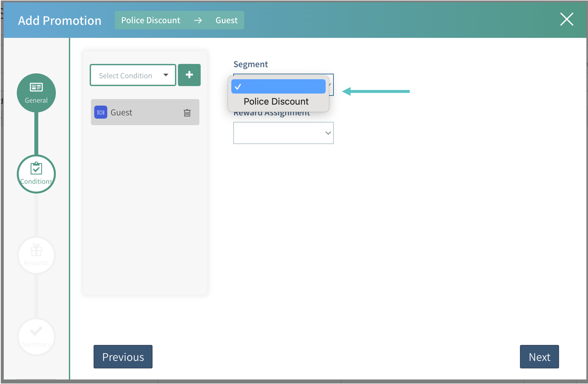Screen dimensions: 588x384
Task: Click the arrow in the breadcrumb header
Action: pos(198,20)
